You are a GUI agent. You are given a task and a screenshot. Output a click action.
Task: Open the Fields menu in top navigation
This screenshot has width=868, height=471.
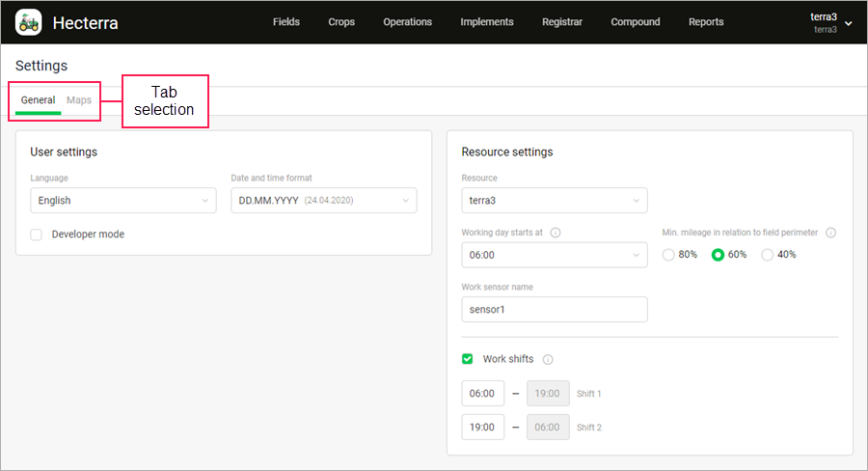click(286, 22)
